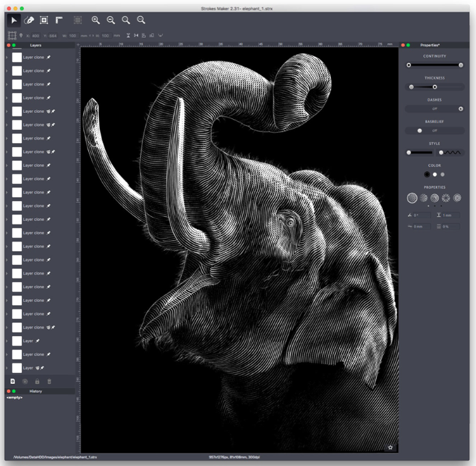Click the Layers panel title
The width and height of the screenshot is (476, 466).
pos(36,45)
